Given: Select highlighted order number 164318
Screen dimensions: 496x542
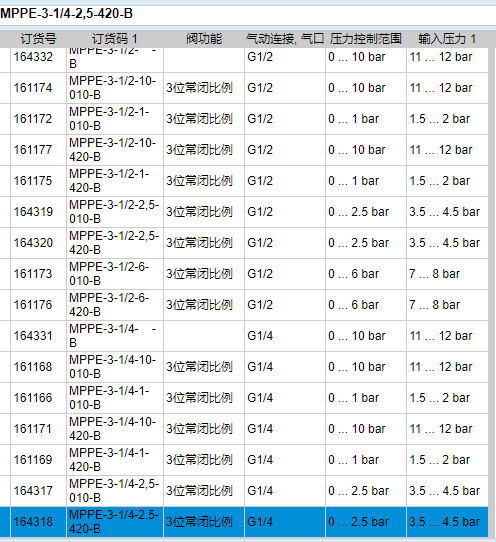Looking at the screenshot, I should [x=33, y=522].
